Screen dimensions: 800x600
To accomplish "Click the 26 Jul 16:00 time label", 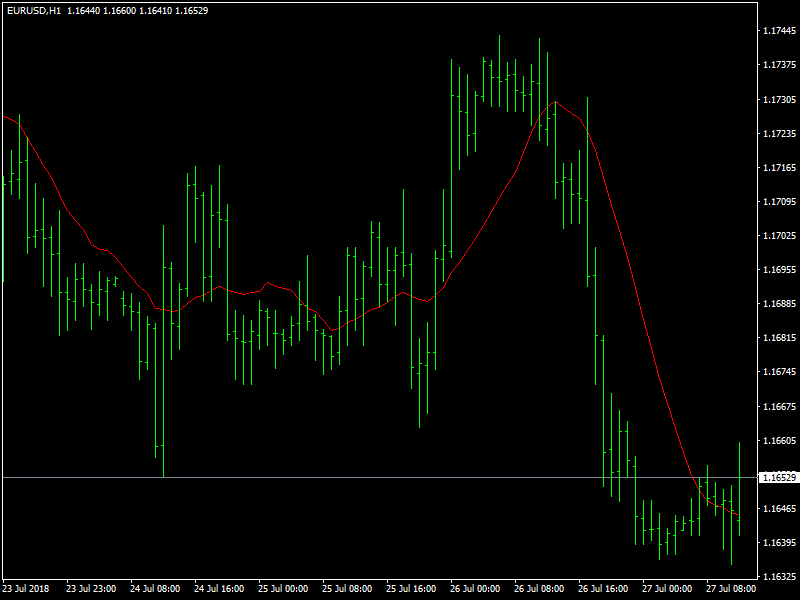I will click(603, 588).
